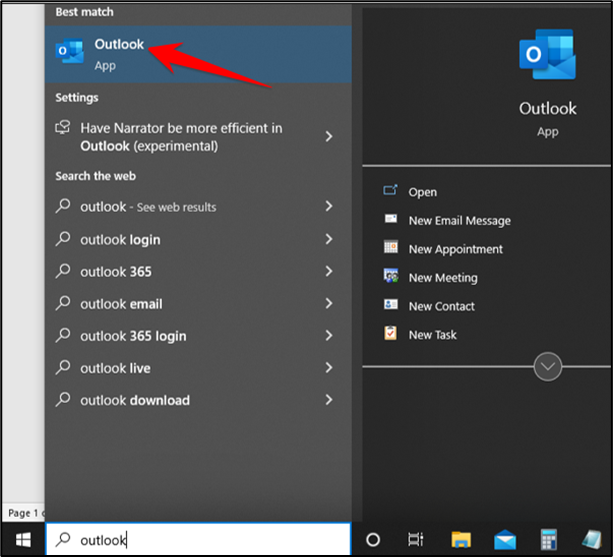
Task: Open the Mail app on the taskbar
Action: (506, 540)
